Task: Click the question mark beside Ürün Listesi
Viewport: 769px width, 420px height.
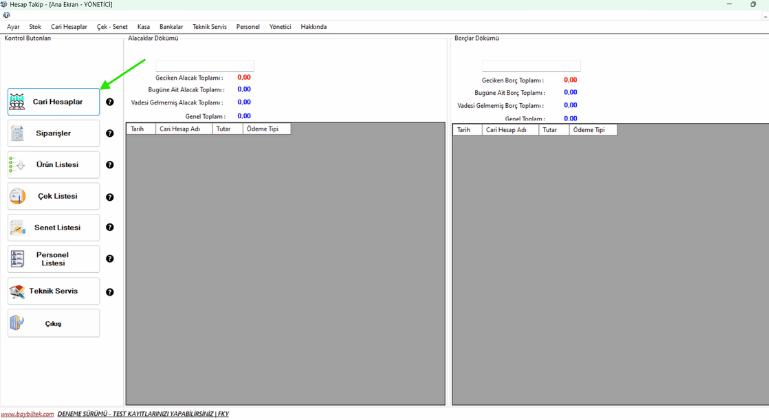Action: pyautogui.click(x=110, y=165)
